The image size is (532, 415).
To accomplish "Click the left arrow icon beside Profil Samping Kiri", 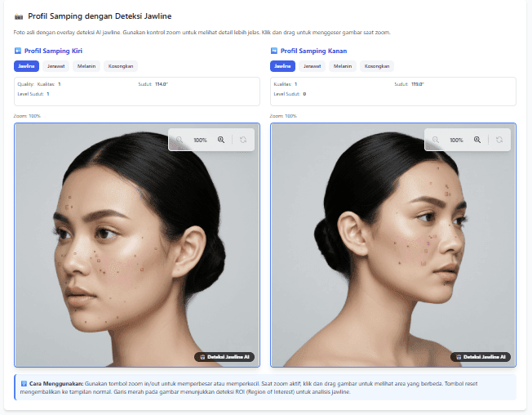I will [x=18, y=51].
